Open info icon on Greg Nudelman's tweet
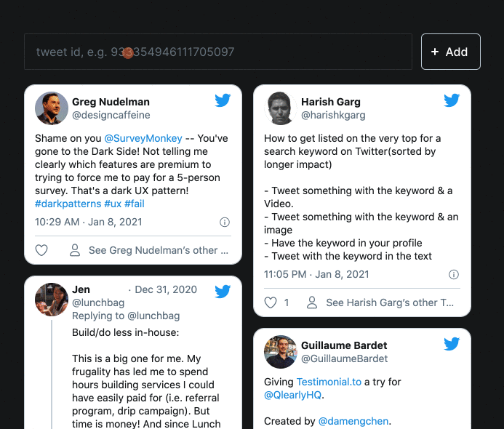Image resolution: width=504 pixels, height=429 pixels. pyautogui.click(x=225, y=222)
